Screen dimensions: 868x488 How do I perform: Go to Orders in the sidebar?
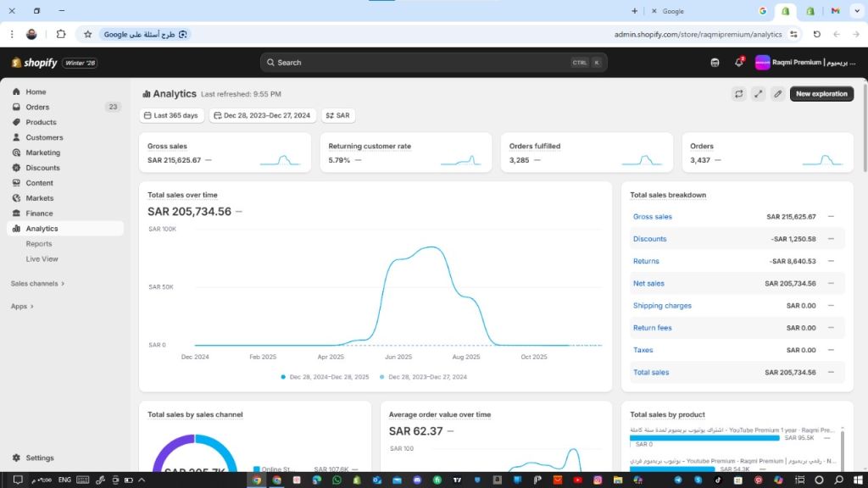point(37,107)
